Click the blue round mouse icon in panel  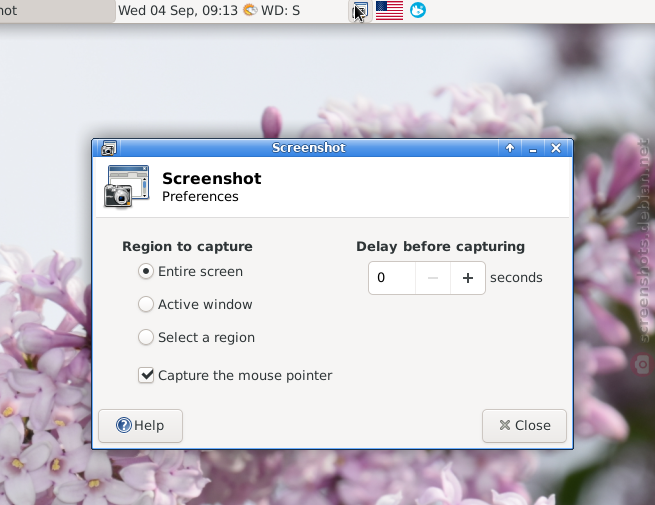(x=418, y=10)
